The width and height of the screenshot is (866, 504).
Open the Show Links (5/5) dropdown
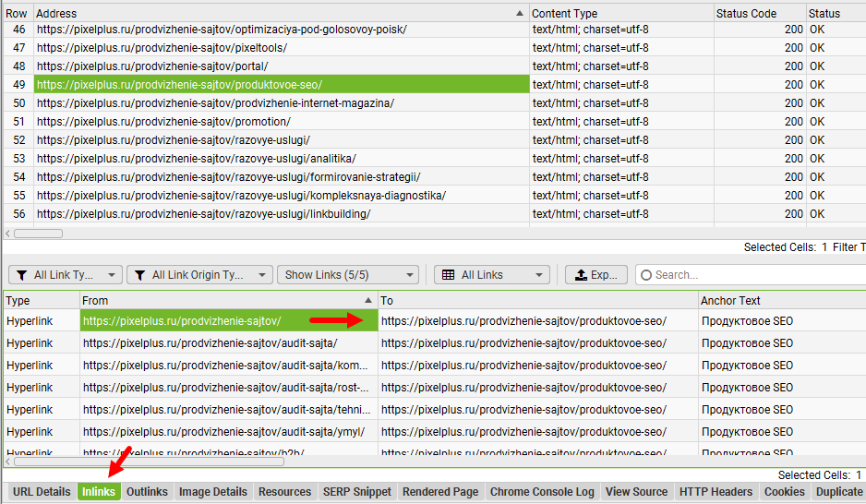tap(347, 275)
